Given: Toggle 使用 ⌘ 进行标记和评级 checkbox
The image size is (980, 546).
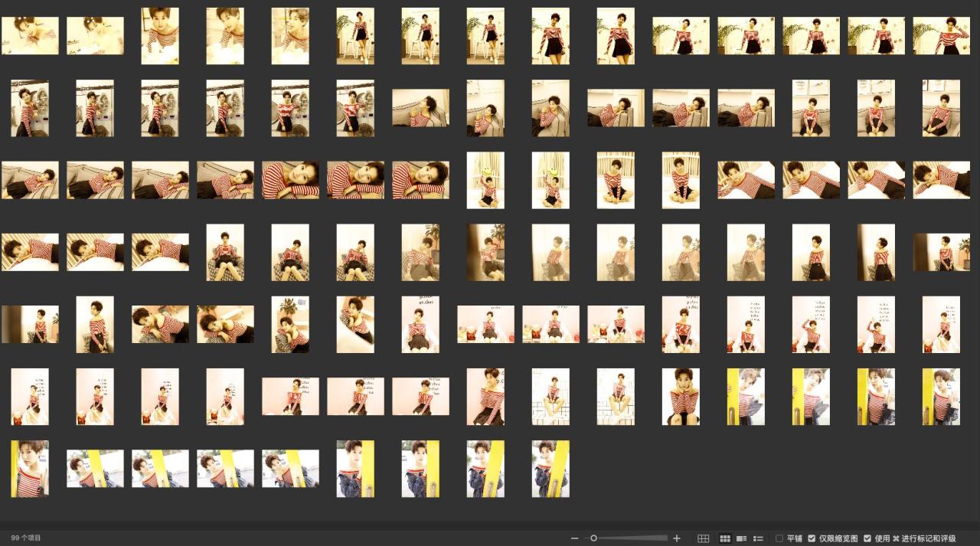Looking at the screenshot, I should point(867,538).
